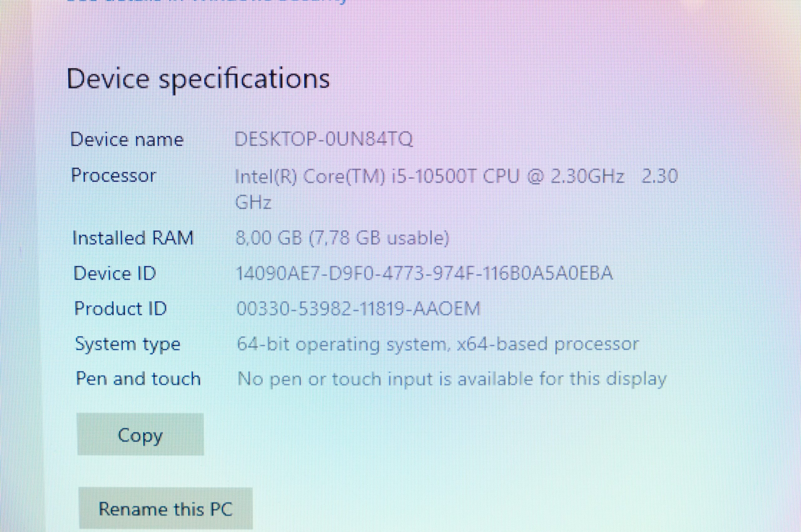Click the Device specifications heading
This screenshot has height=532, width=801.
pos(198,79)
